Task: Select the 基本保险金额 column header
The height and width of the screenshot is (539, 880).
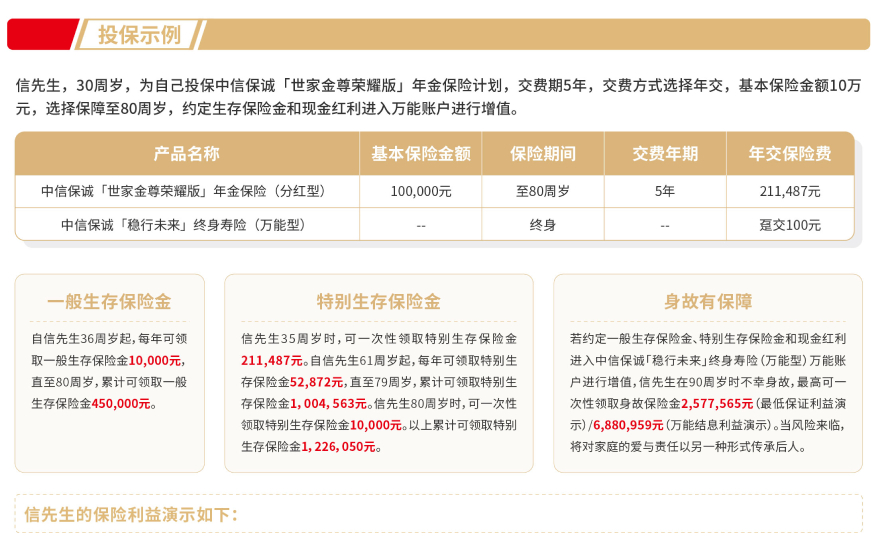Action: pos(421,153)
